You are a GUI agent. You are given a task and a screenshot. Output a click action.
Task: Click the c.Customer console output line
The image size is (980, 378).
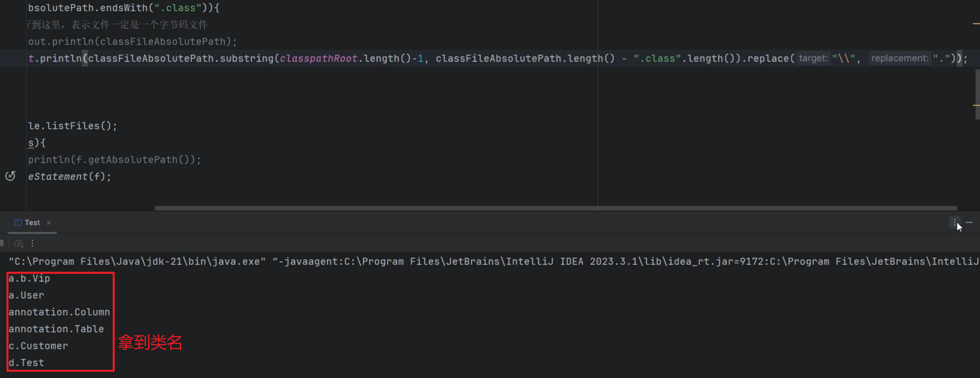(38, 346)
